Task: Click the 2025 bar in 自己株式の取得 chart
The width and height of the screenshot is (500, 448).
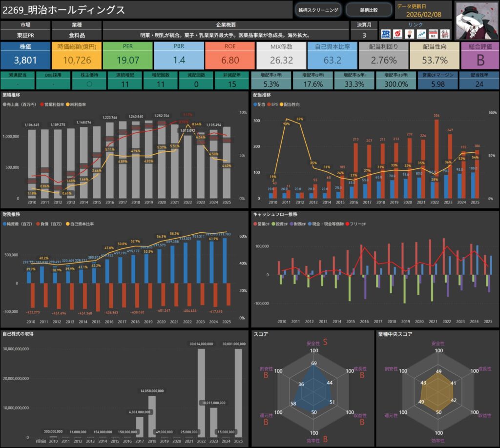Action: click(239, 393)
